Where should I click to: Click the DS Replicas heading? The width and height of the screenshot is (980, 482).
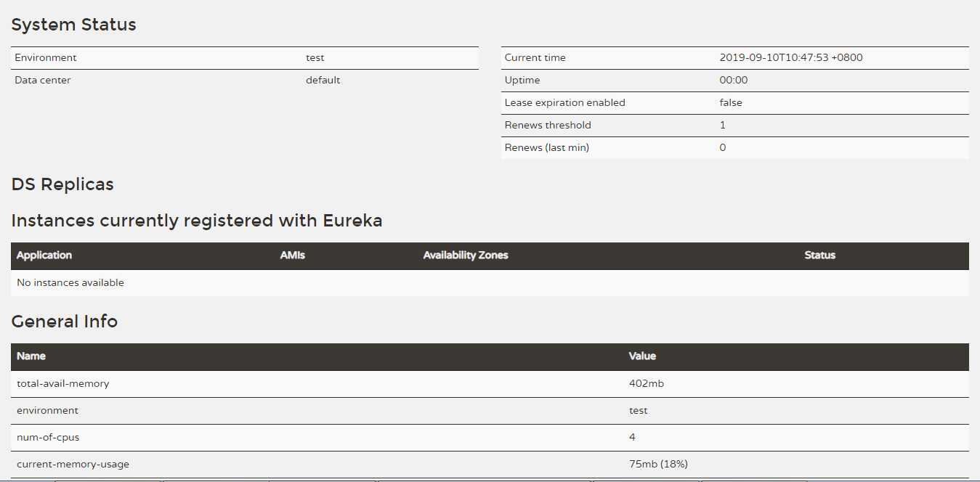(x=62, y=184)
